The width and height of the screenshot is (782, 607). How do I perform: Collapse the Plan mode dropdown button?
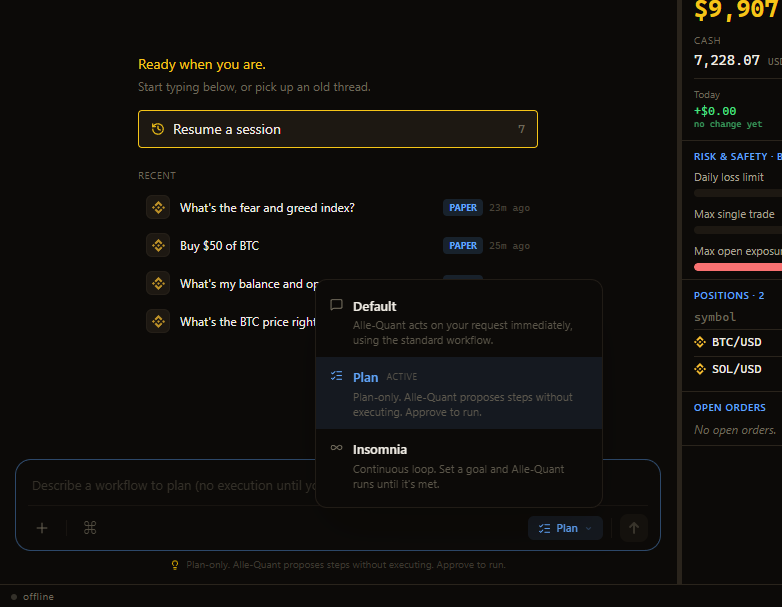click(x=565, y=528)
